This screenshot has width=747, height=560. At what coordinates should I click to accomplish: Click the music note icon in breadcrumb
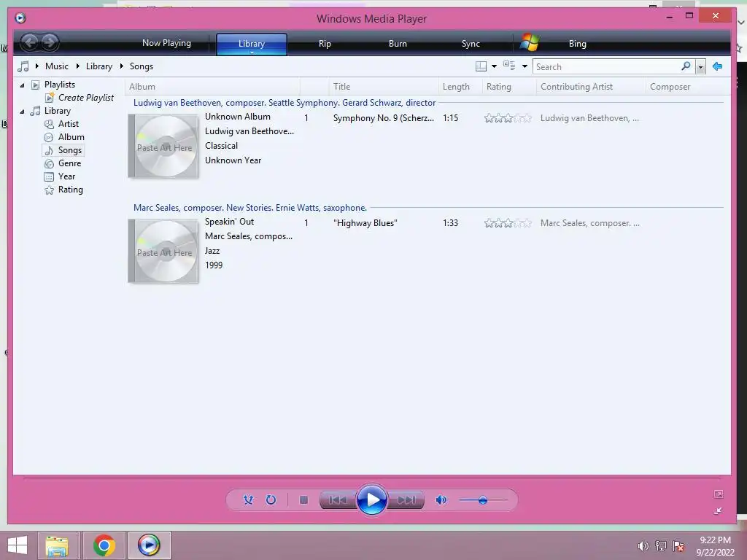pos(23,66)
